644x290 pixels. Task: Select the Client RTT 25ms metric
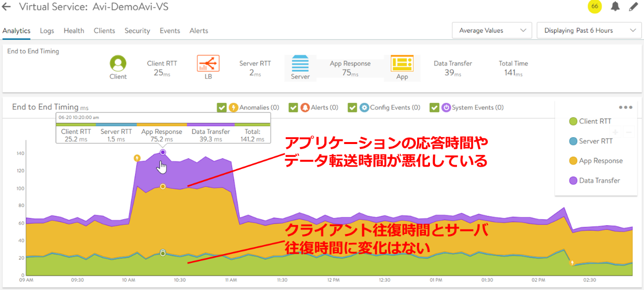[162, 68]
